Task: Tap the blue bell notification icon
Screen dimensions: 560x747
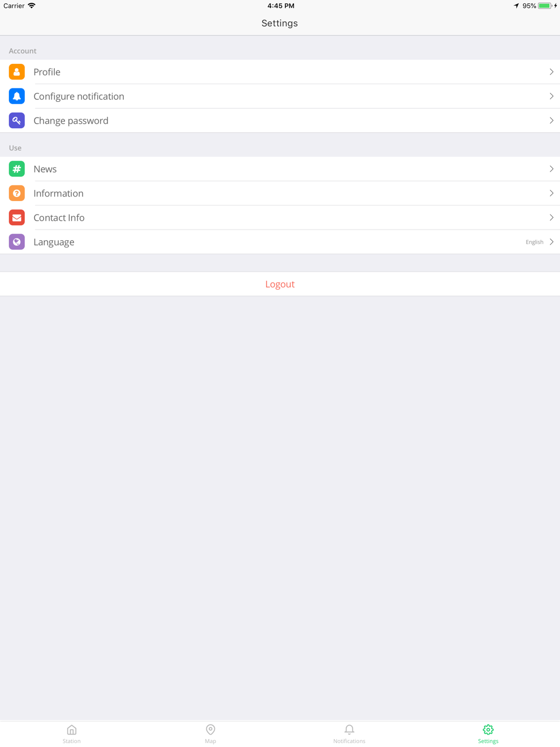Action: point(17,96)
